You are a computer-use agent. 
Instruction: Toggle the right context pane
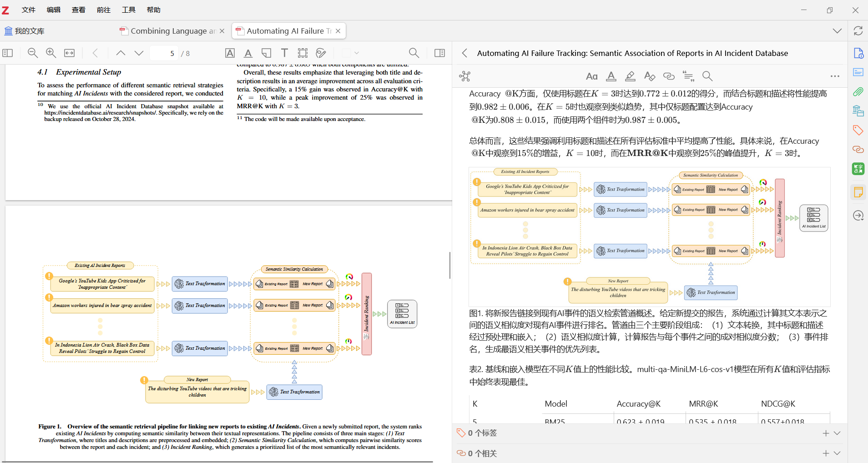pos(439,53)
